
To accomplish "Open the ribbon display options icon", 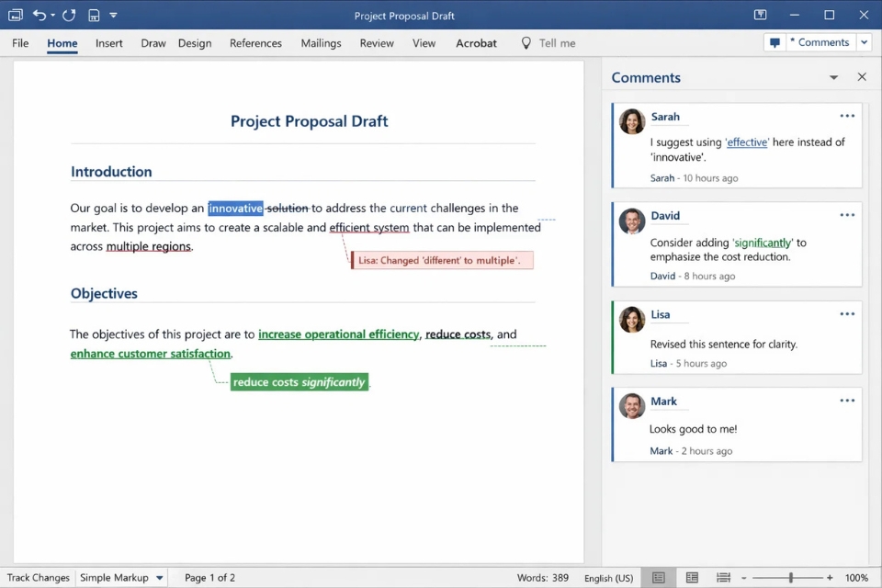I will point(760,15).
